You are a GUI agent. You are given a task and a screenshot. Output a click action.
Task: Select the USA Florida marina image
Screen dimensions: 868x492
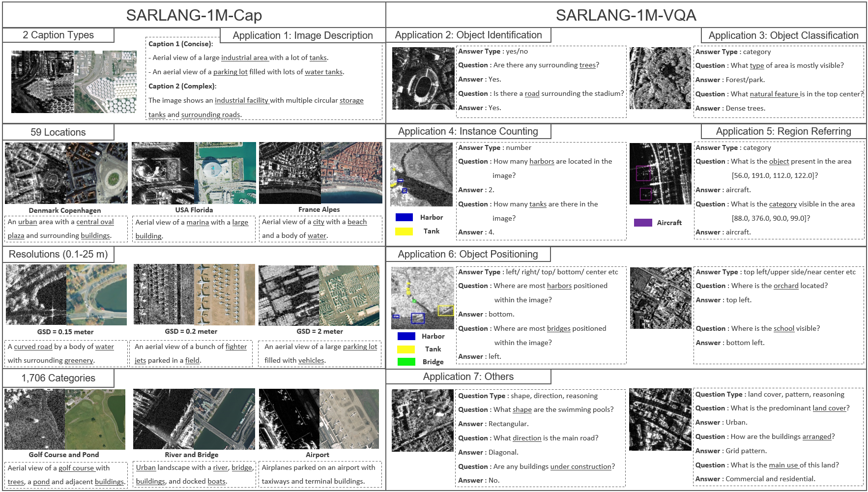pos(193,173)
